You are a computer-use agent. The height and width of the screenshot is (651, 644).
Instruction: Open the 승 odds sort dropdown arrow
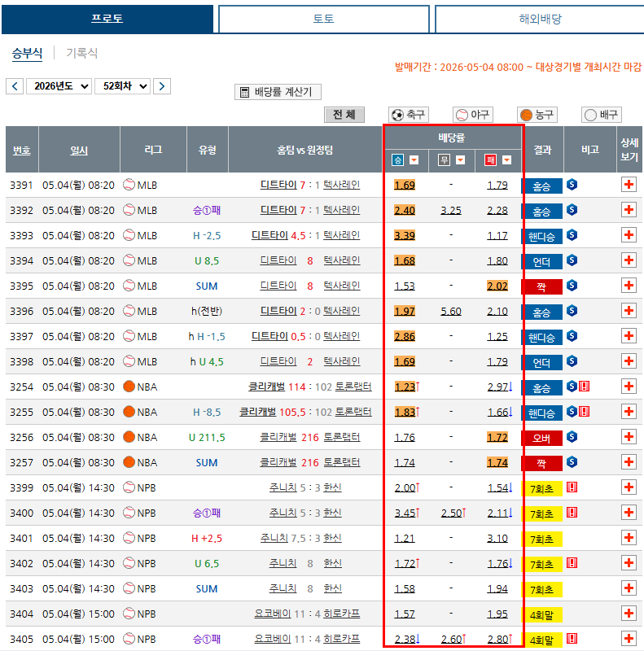click(x=414, y=160)
